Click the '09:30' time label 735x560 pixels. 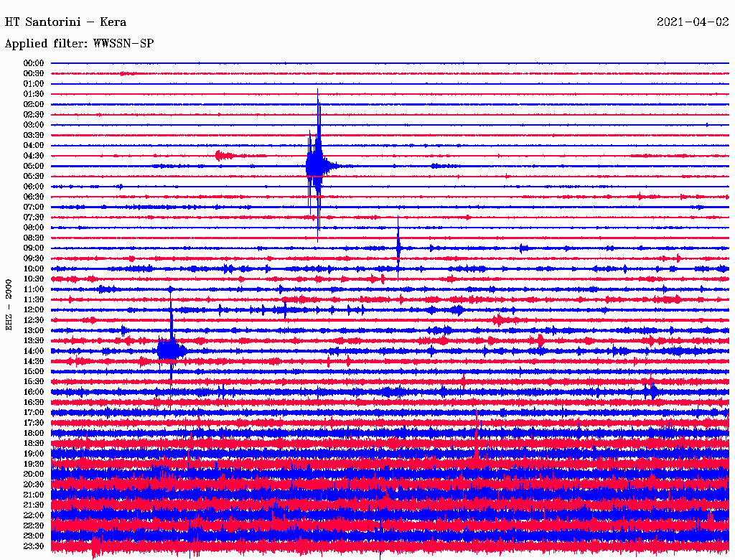click(33, 258)
